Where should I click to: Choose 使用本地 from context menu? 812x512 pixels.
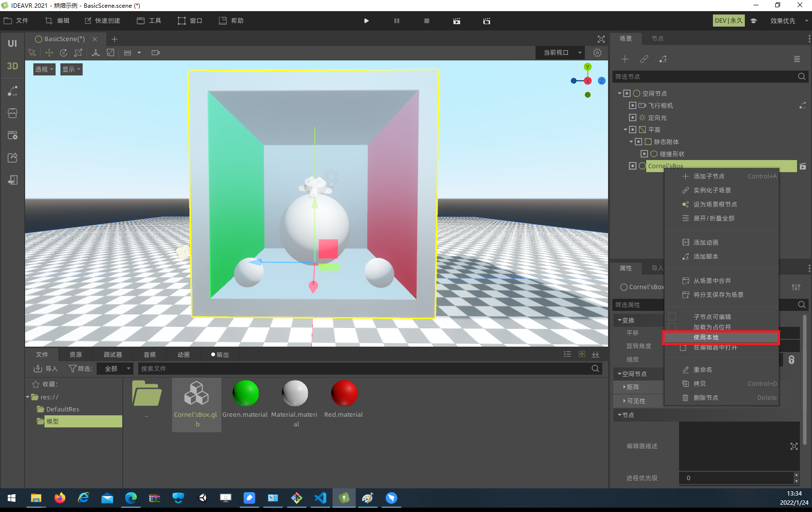(721, 337)
